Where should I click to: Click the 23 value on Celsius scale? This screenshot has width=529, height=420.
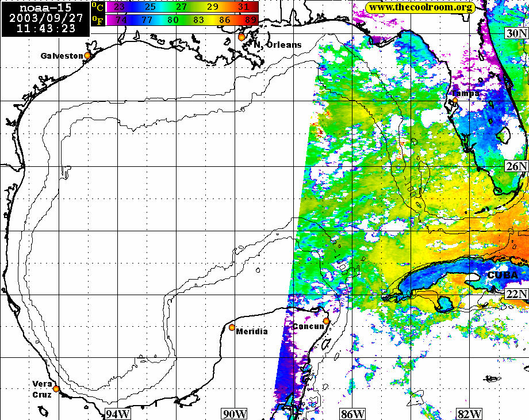point(119,7)
